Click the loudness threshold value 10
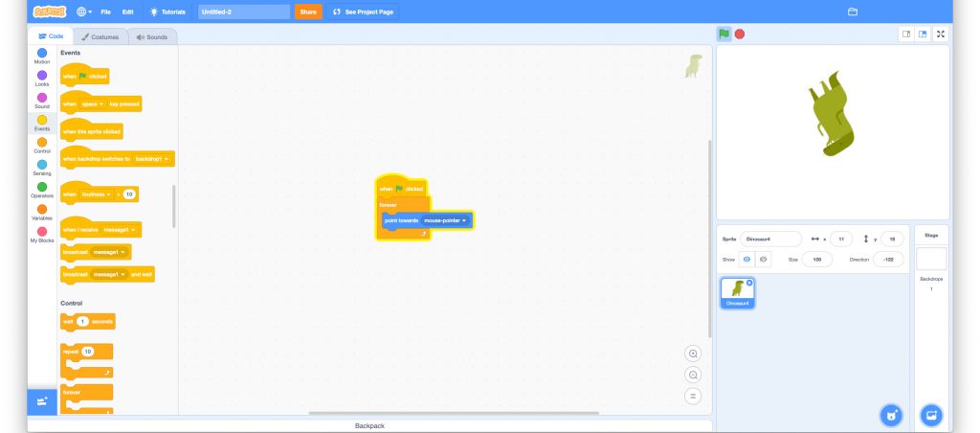Viewport: 980px width, 433px height. (129, 194)
